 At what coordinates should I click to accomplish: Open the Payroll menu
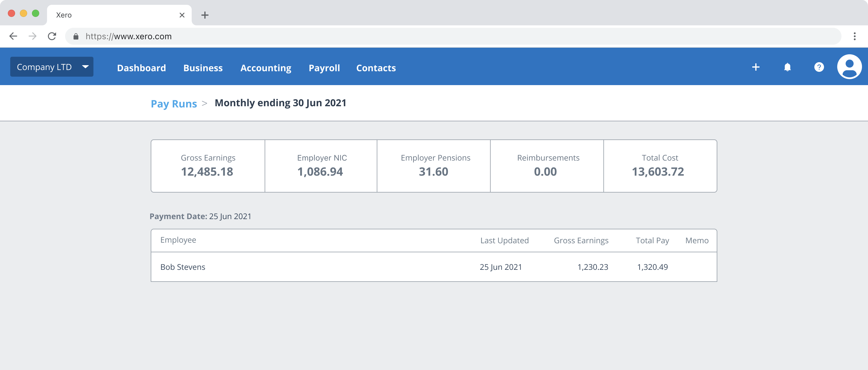(x=324, y=68)
